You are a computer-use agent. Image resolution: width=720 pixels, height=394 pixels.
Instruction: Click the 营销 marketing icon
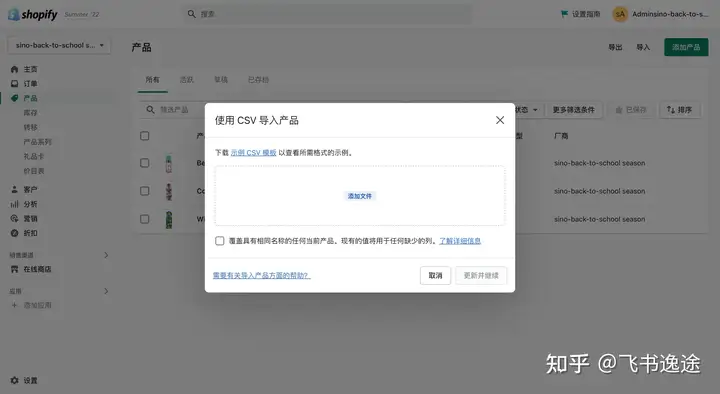pos(14,219)
